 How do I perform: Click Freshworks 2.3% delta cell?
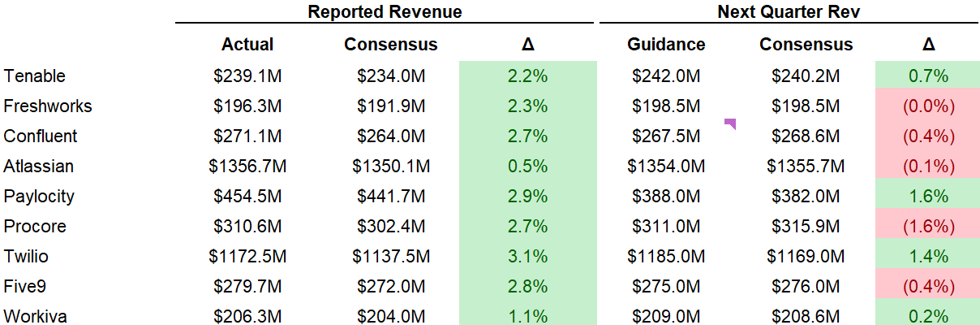(527, 106)
